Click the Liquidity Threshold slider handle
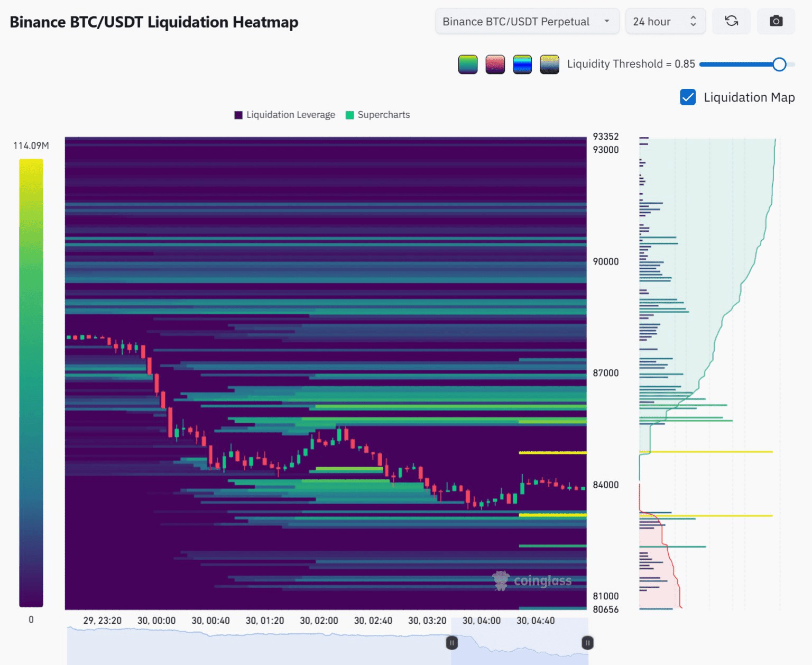The image size is (812, 665). [x=779, y=65]
